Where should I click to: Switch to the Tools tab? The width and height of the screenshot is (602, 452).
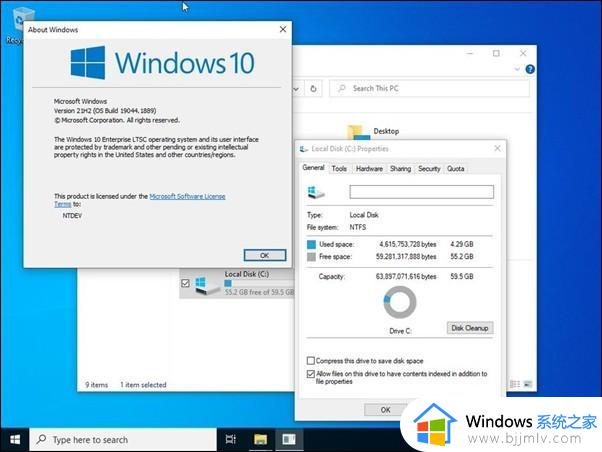click(x=339, y=169)
